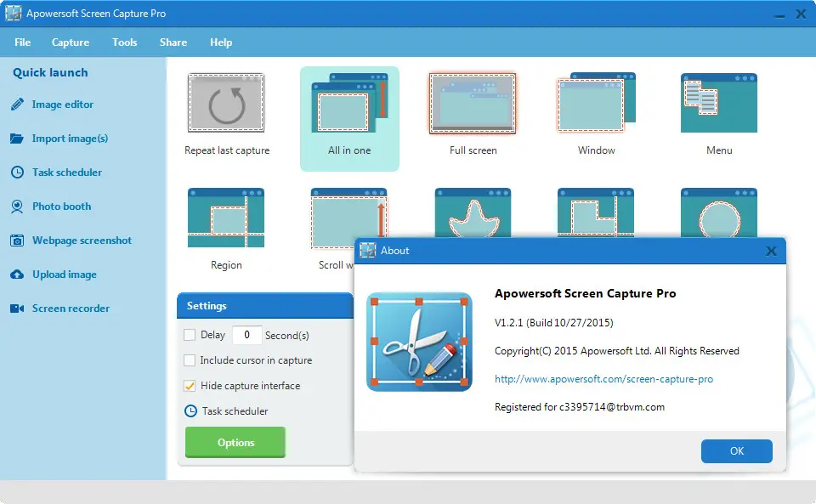Click the Screen recorder camcorder icon
This screenshot has width=816, height=504.
coord(17,309)
